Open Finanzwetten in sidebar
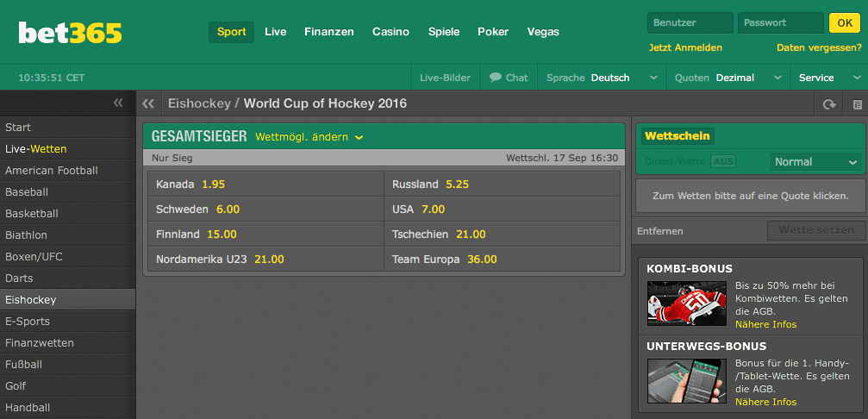The width and height of the screenshot is (868, 419). coord(67,343)
